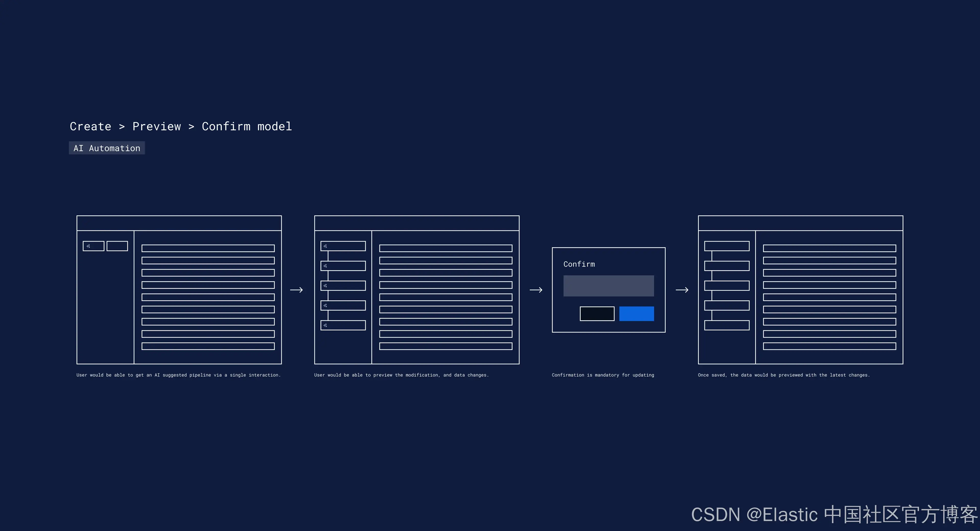Viewport: 980px width, 531px height.
Task: Click the 'Create > Preview > Confirm model' title
Action: (181, 126)
